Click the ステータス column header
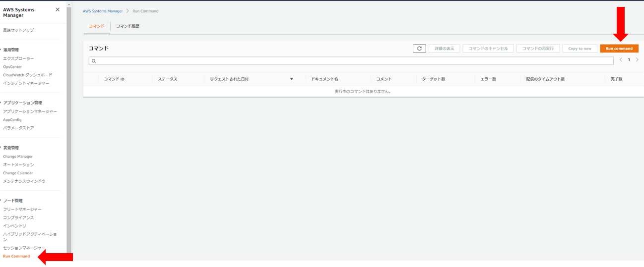This screenshot has height=267, width=644. tap(168, 79)
